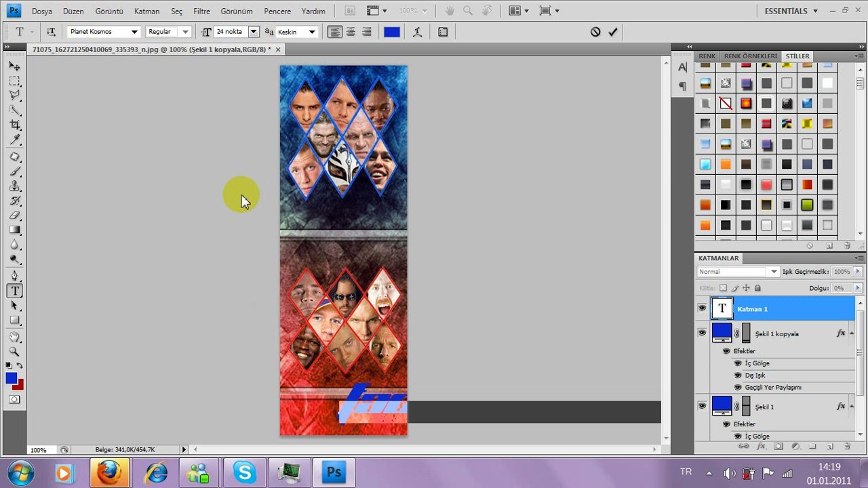Viewport: 868px width, 488px height.
Task: Select the Rectangle shape tool
Action: click(x=14, y=321)
